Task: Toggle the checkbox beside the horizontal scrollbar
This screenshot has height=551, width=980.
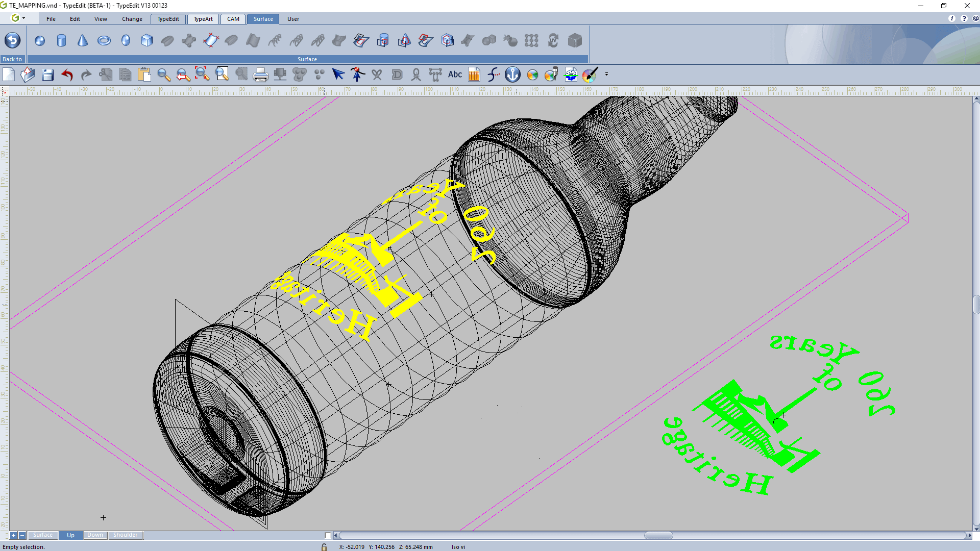Action: 328,535
